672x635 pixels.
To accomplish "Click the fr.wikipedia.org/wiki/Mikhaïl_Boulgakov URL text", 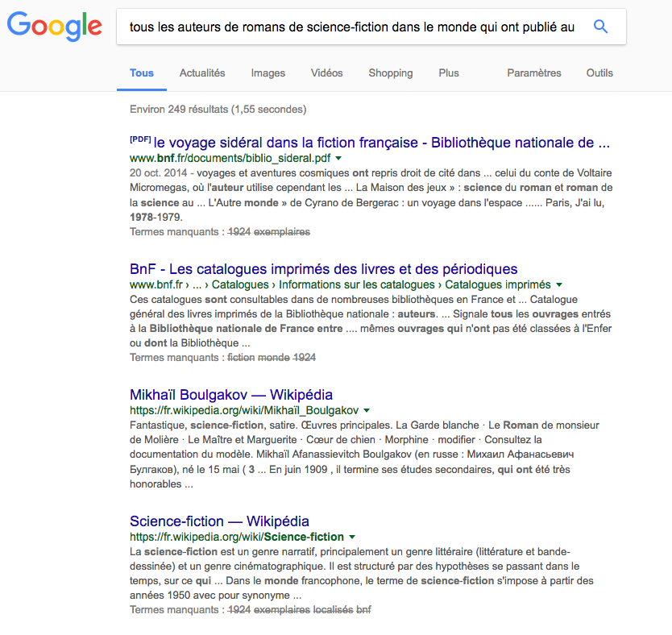I will click(244, 410).
